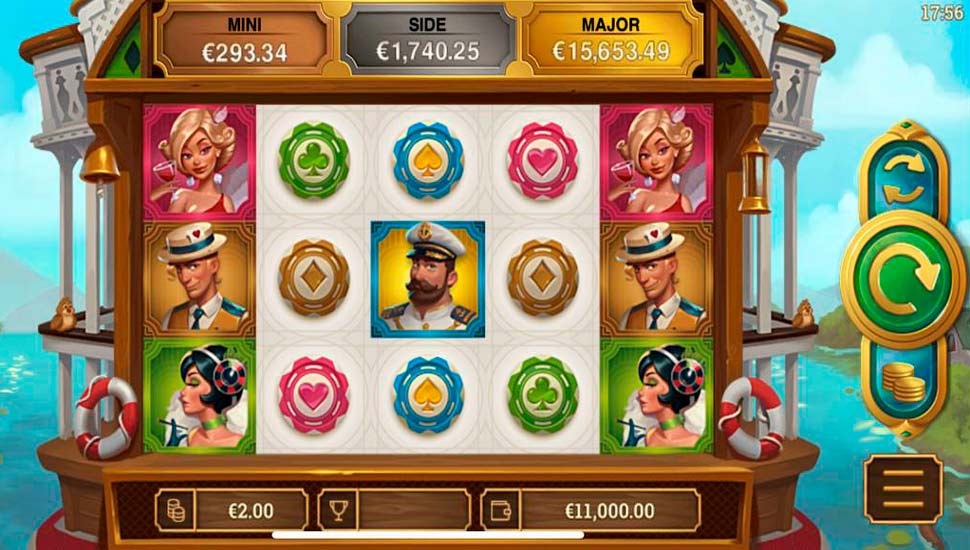Click the MAJOR jackpot panel

(611, 41)
